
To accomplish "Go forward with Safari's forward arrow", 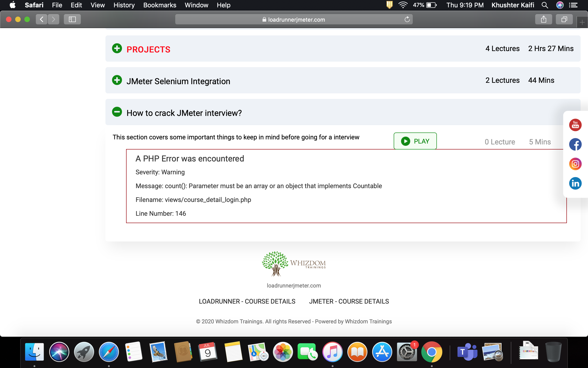I will [54, 19].
